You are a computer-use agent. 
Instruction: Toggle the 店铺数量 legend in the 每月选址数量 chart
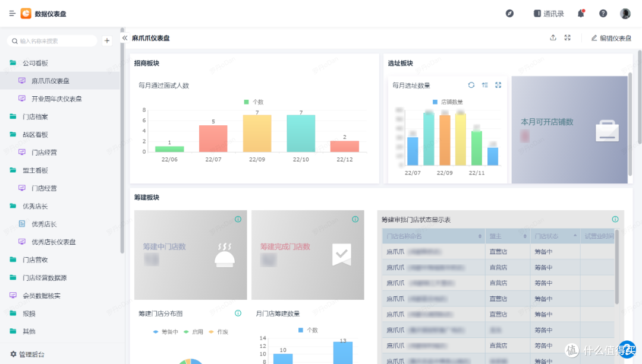click(448, 102)
